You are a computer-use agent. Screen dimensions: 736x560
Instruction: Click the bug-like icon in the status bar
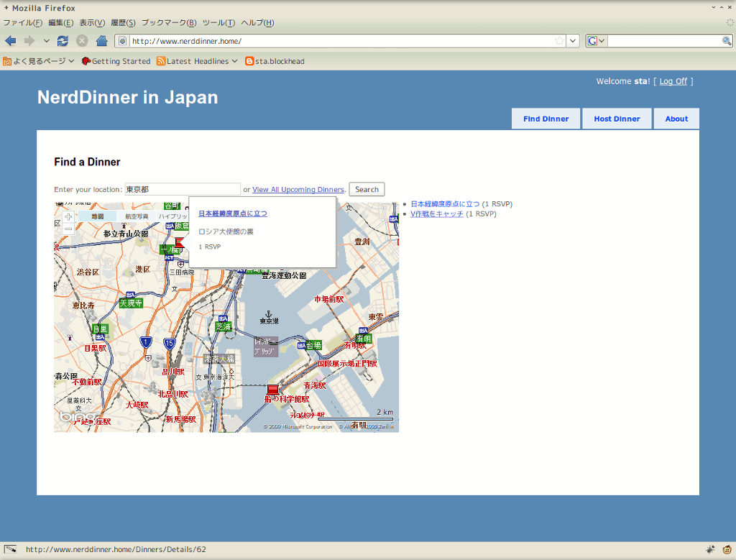point(710,549)
